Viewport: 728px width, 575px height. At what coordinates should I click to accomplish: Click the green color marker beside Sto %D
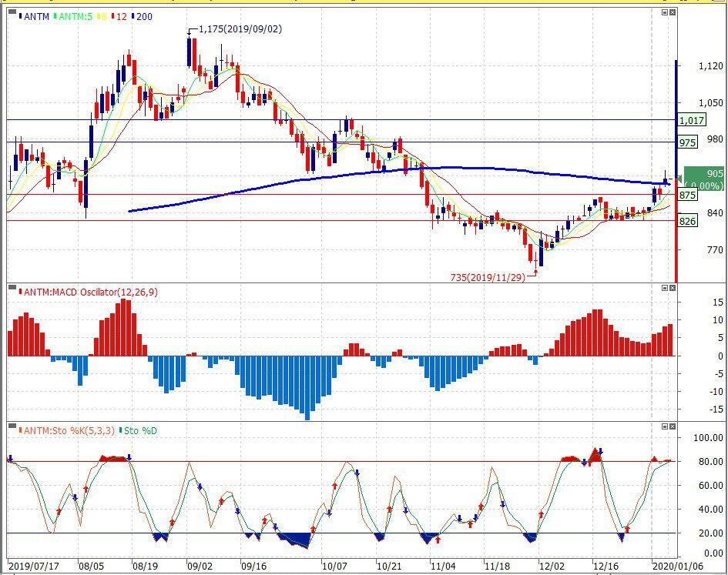point(121,430)
